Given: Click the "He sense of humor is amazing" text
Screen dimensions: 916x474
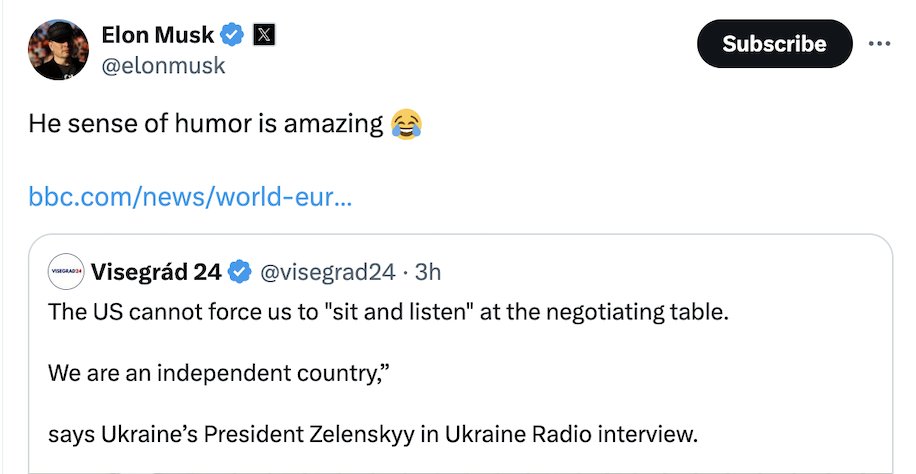Looking at the screenshot, I should (x=206, y=124).
